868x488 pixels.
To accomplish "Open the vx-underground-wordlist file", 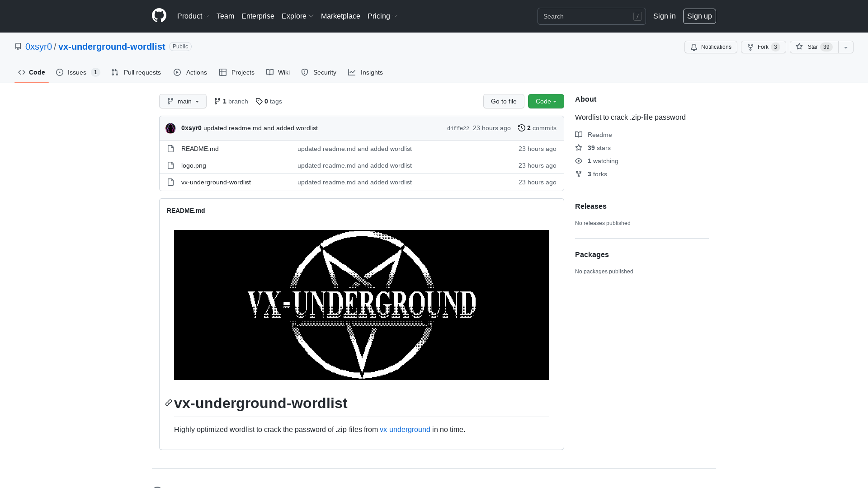I will click(216, 182).
